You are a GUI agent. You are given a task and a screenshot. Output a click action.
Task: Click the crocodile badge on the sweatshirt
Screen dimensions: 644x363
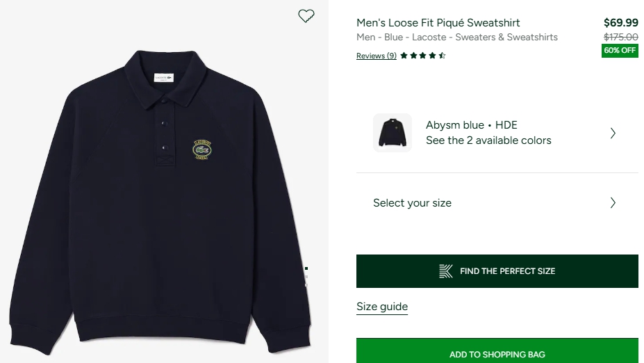[x=204, y=148]
